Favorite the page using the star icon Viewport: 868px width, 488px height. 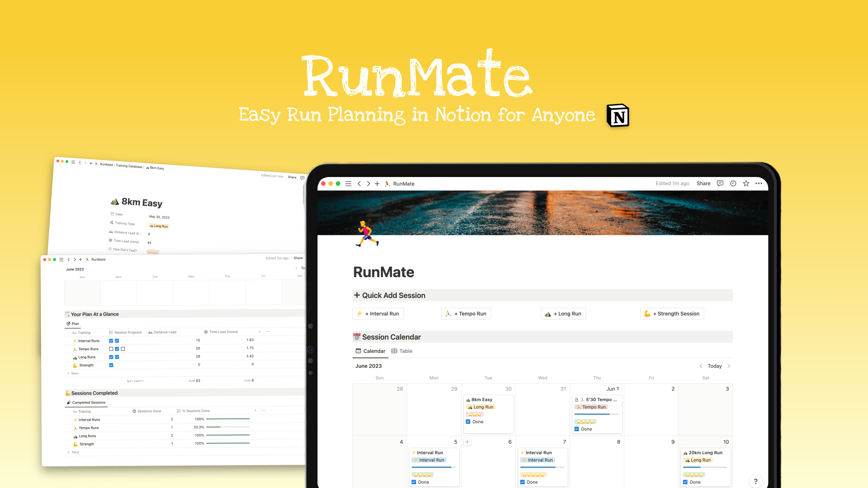coord(746,183)
